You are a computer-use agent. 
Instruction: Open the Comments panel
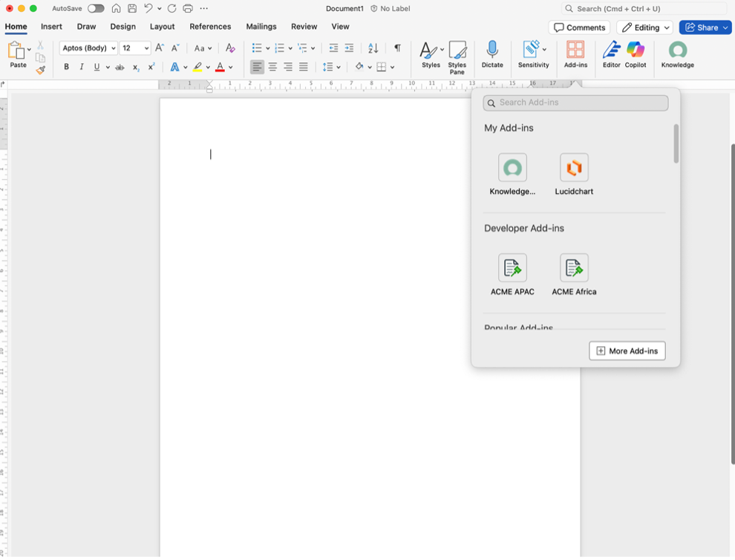point(579,27)
